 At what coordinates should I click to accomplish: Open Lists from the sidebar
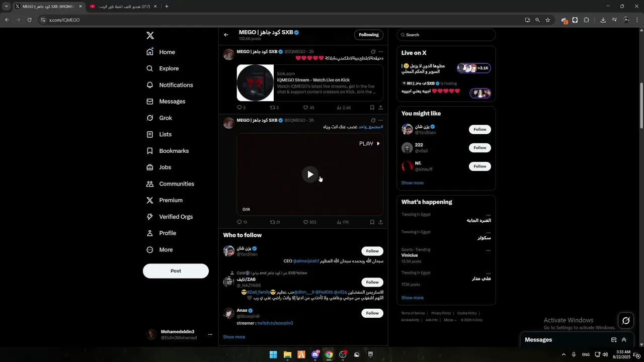pyautogui.click(x=159, y=135)
